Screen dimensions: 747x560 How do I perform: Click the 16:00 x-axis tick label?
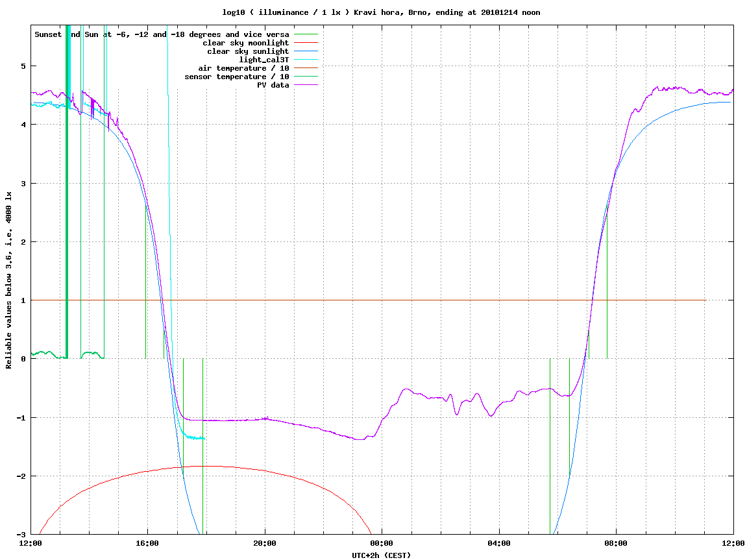(x=148, y=543)
